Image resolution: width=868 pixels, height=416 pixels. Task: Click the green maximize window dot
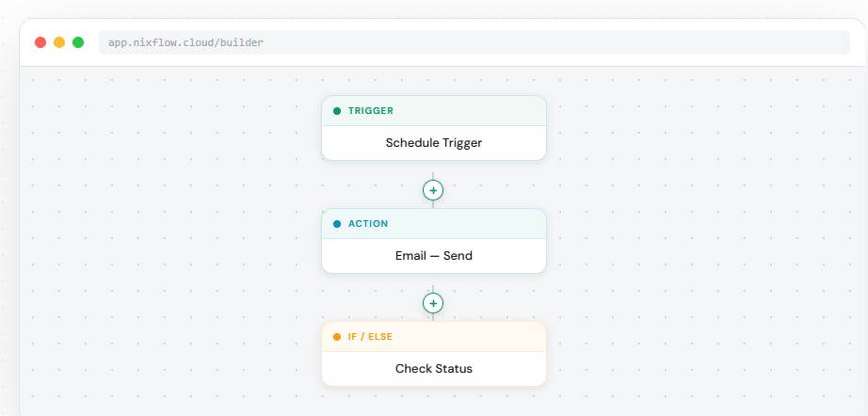tap(78, 42)
